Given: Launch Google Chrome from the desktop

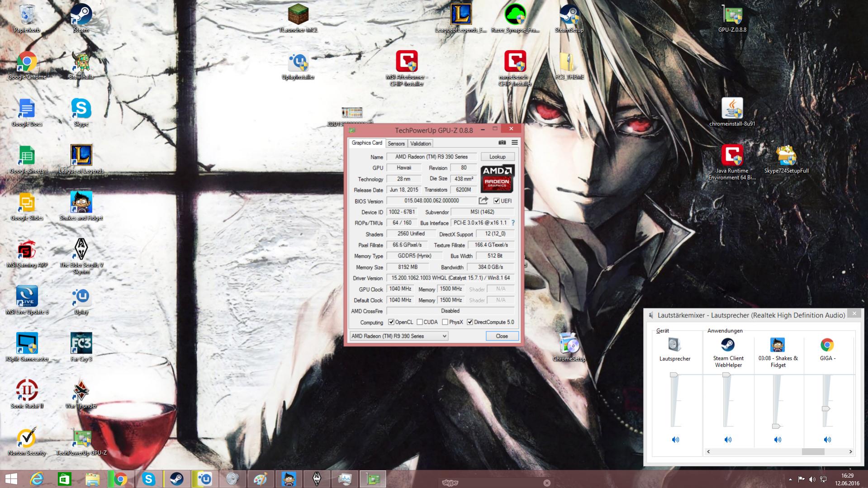Looking at the screenshot, I should (27, 66).
